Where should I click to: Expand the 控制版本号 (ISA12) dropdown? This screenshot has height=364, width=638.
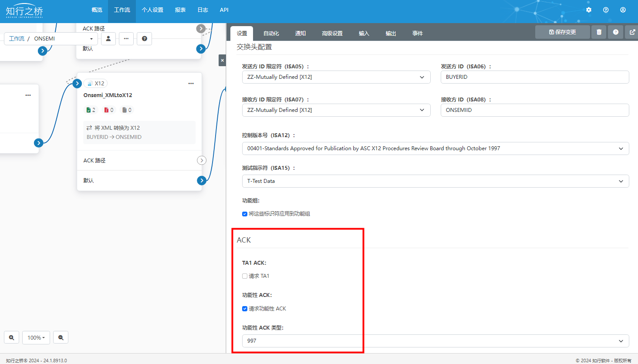click(x=435, y=148)
